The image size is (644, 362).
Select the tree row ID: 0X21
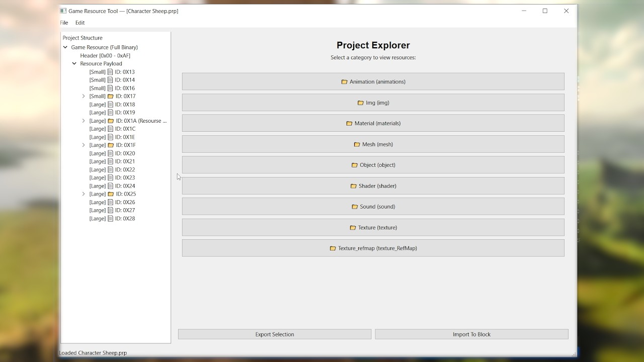112,161
